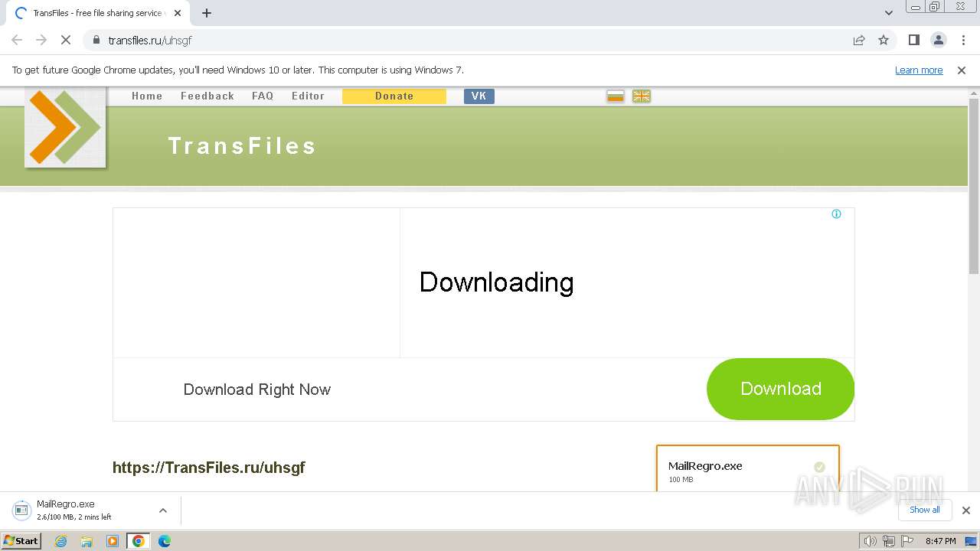View site security lock info
980x551 pixels.
click(x=96, y=40)
